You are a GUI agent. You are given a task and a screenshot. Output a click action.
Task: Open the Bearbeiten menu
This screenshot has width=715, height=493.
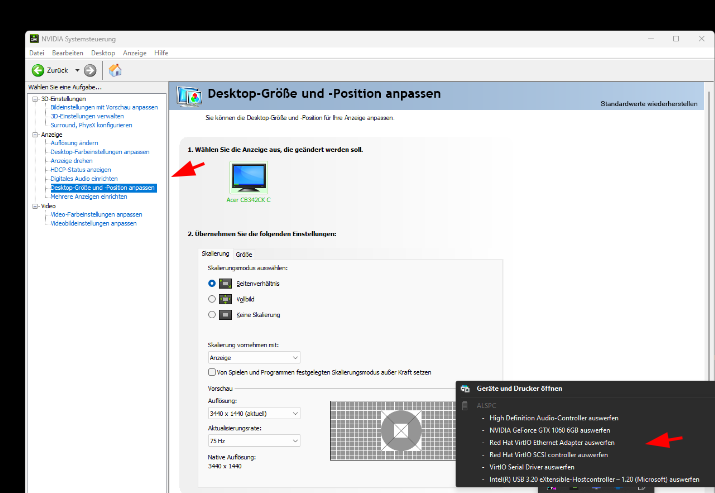coord(67,53)
